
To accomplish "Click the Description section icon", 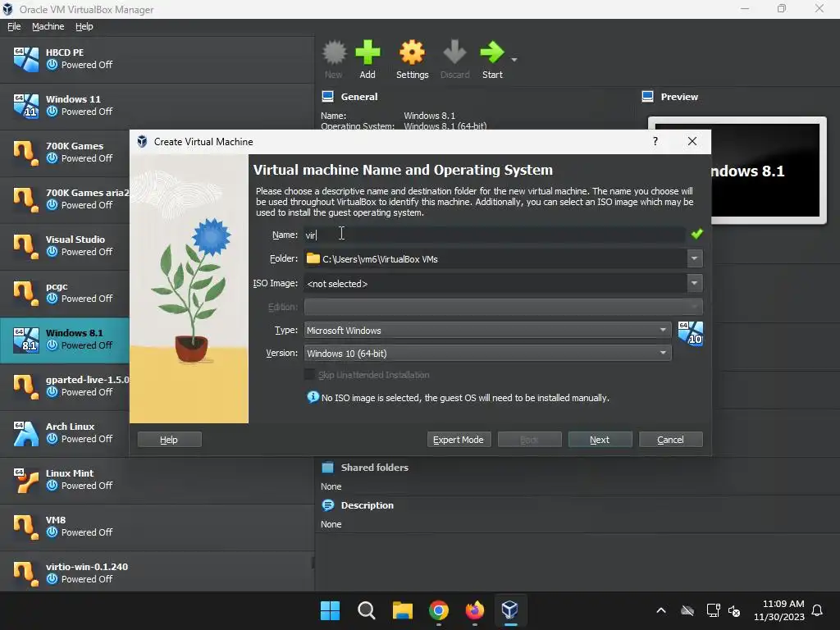I will [327, 505].
